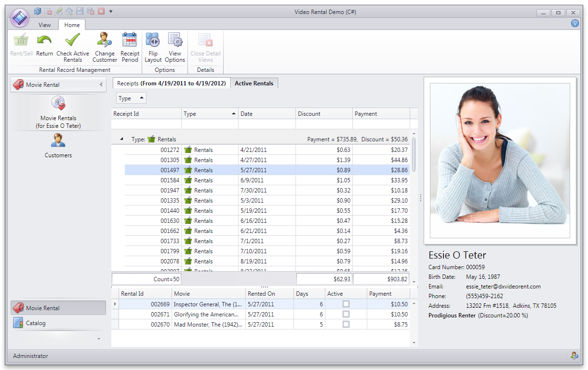Viewport: 588px width, 370px height.
Task: Open the View ribbon tab
Action: tap(45, 25)
